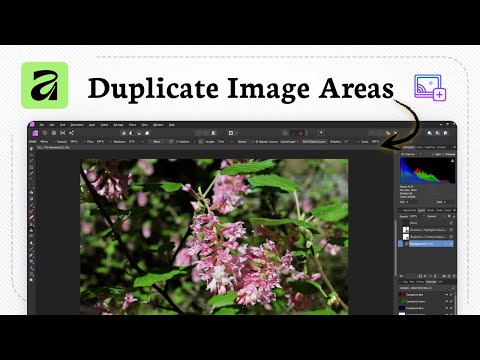Screen dimensions: 480x360
Task: Click the Assistant icon in toolbar
Action: pos(321,133)
